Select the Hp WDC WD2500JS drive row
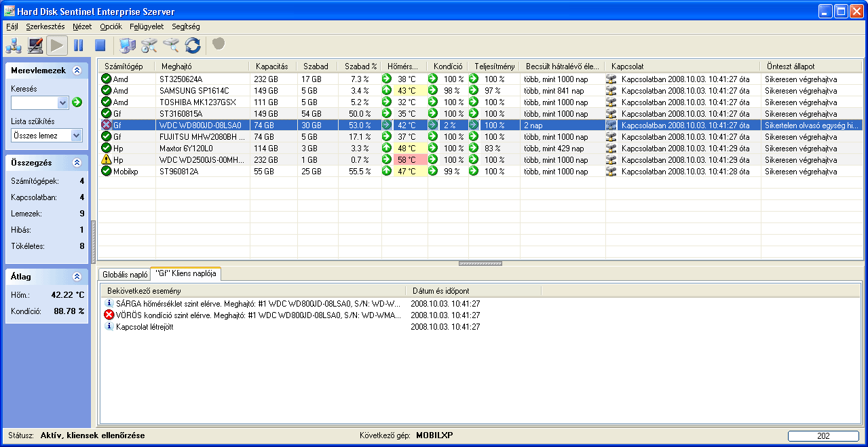This screenshot has width=868, height=447. pyautogui.click(x=197, y=160)
